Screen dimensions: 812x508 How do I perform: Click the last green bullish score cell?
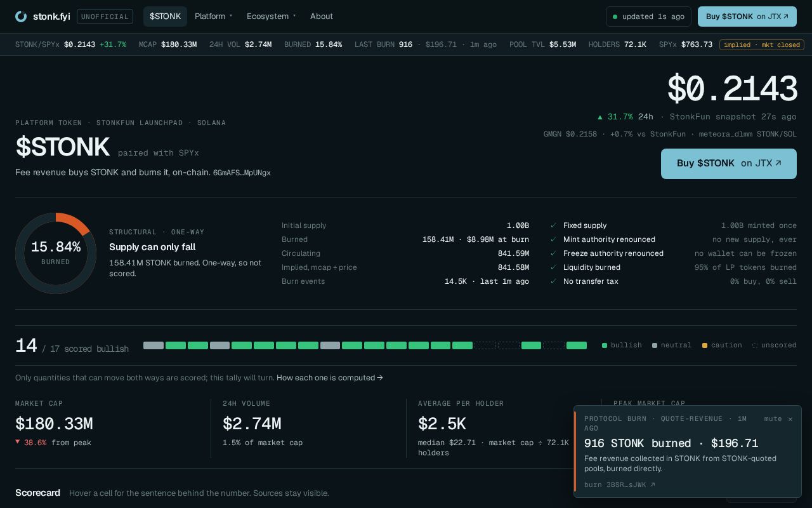pyautogui.click(x=577, y=345)
